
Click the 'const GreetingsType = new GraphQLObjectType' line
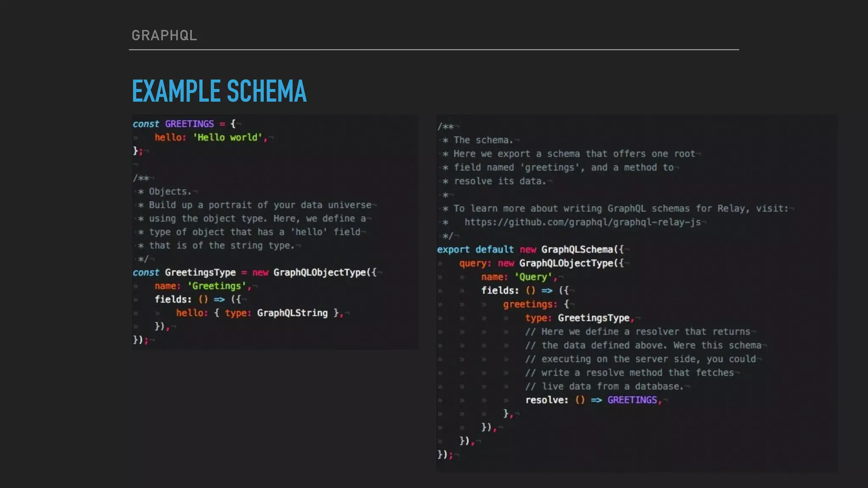[x=254, y=272]
